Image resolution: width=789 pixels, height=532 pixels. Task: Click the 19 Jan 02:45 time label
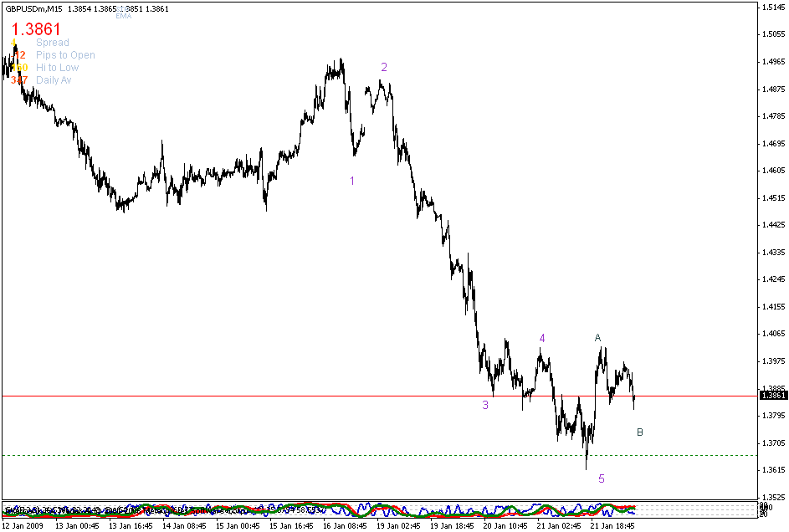click(397, 526)
